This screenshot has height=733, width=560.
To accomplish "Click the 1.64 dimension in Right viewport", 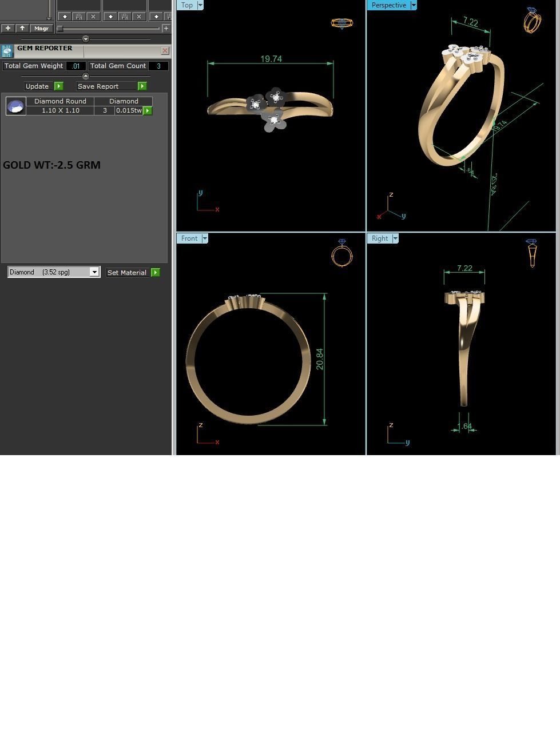I will (464, 426).
